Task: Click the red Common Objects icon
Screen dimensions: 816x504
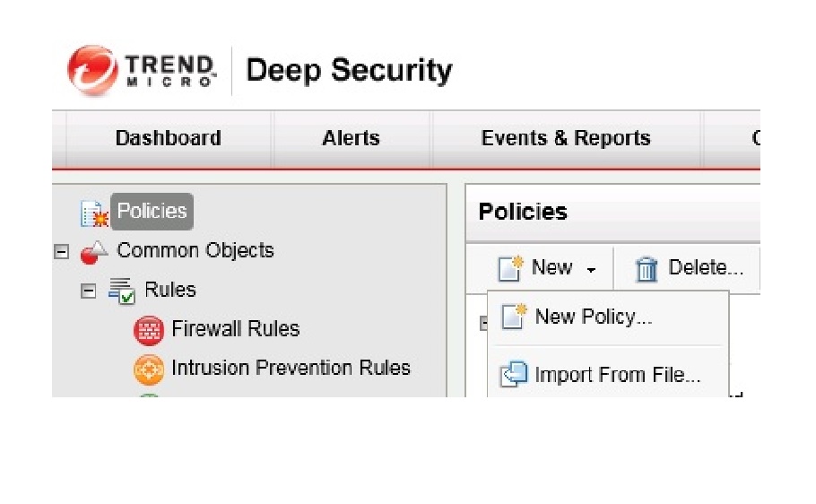Action: (94, 252)
